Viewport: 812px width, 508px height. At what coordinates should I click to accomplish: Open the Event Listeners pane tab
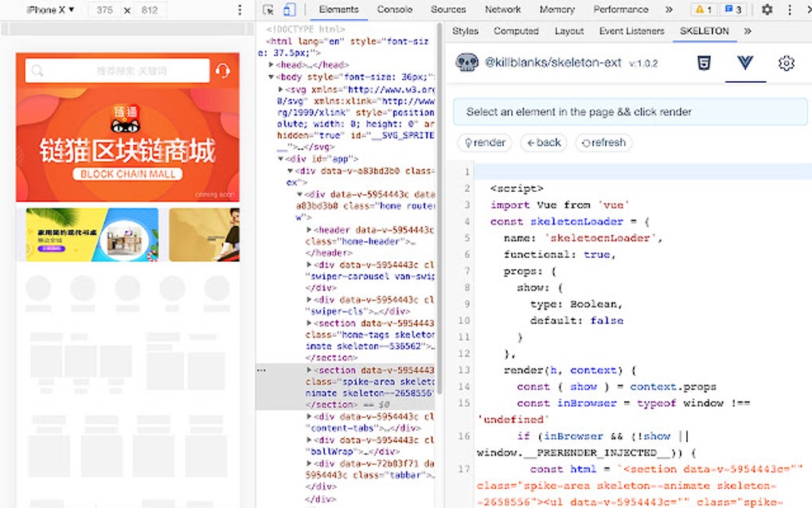(631, 31)
